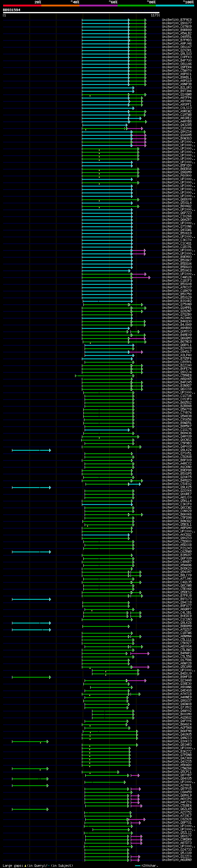Click hit label UniRef100_C1E0V6
Image resolution: width=197 pixels, height=868 pixels.
click(177, 128)
